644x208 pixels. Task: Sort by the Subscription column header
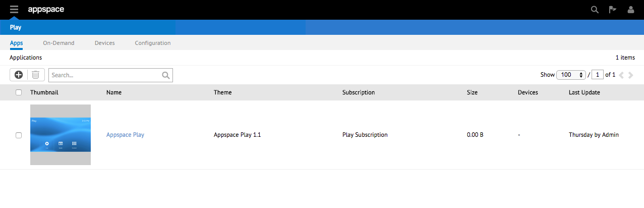359,92
